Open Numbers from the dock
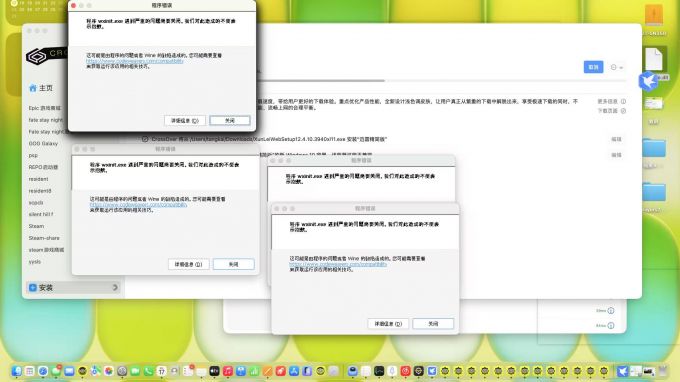Viewport: 680px width, 382px height. coord(254,371)
